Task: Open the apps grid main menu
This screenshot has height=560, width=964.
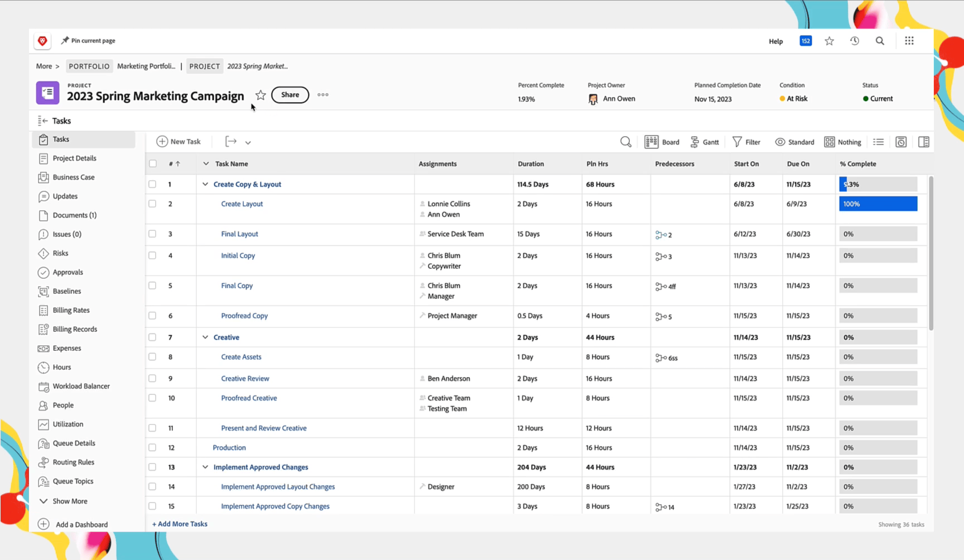Action: (x=909, y=41)
